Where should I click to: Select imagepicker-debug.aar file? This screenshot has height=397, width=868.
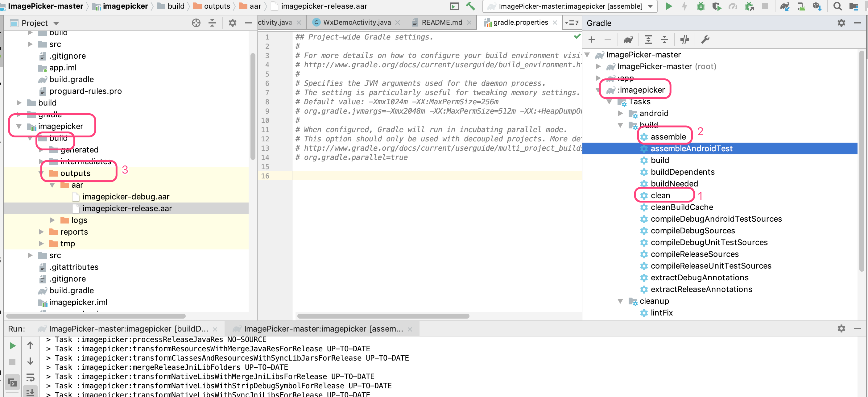tap(126, 197)
